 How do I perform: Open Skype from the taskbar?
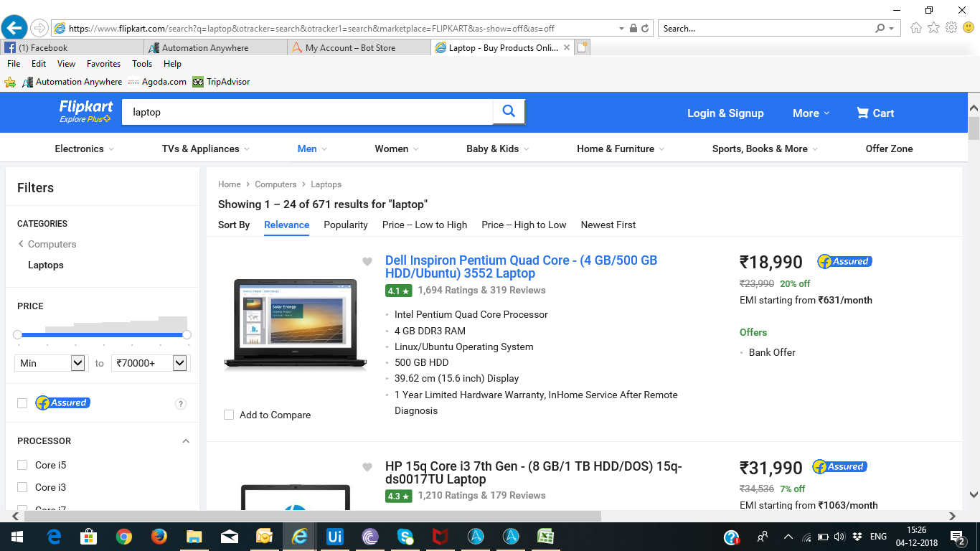click(405, 537)
